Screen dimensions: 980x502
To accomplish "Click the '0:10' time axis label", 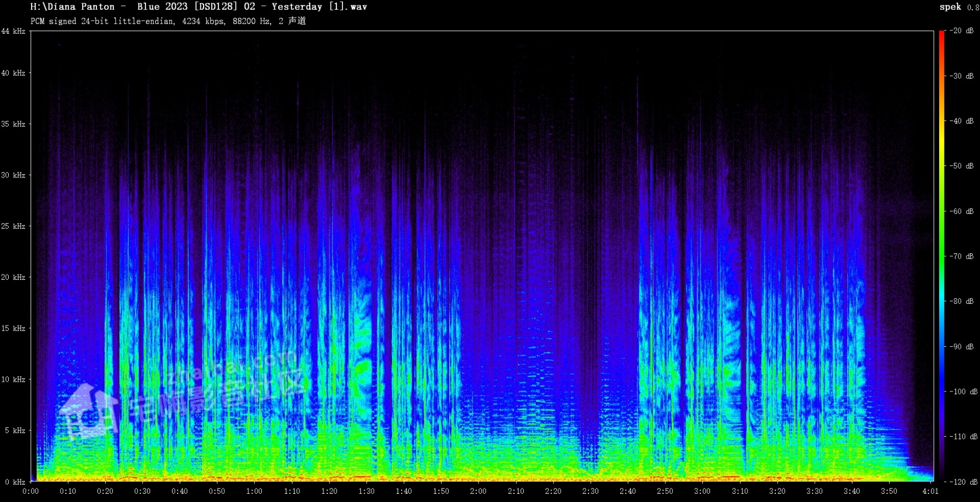I will point(68,491).
